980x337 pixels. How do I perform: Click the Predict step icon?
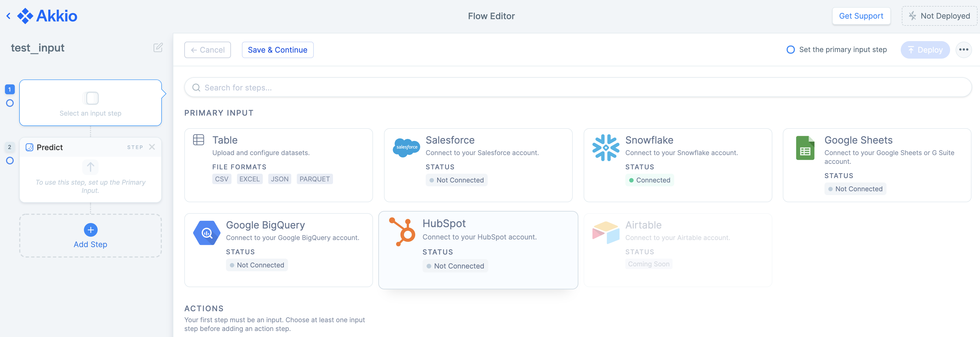(x=29, y=147)
